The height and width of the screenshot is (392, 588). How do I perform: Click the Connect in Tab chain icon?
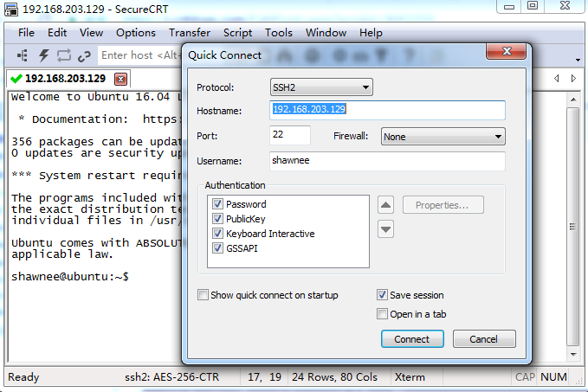pyautogui.click(x=84, y=56)
